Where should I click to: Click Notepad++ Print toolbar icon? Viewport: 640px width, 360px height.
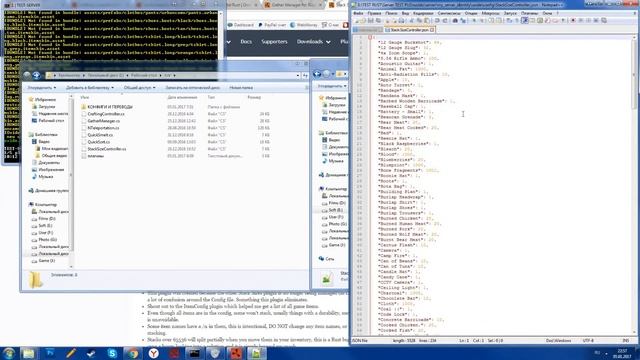[x=402, y=20]
